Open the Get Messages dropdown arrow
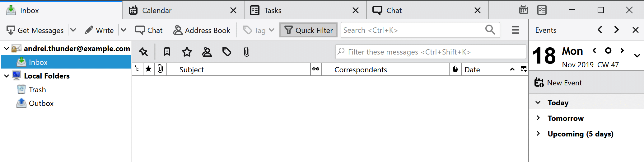The image size is (644, 162). pos(73,30)
